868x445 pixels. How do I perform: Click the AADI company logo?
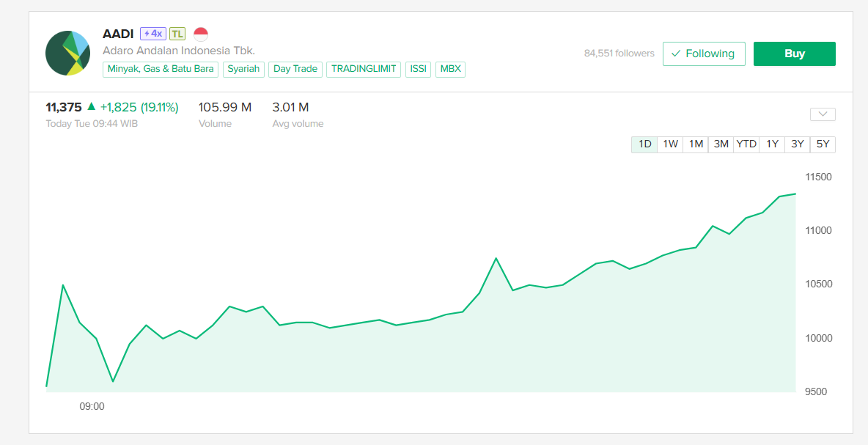click(67, 53)
